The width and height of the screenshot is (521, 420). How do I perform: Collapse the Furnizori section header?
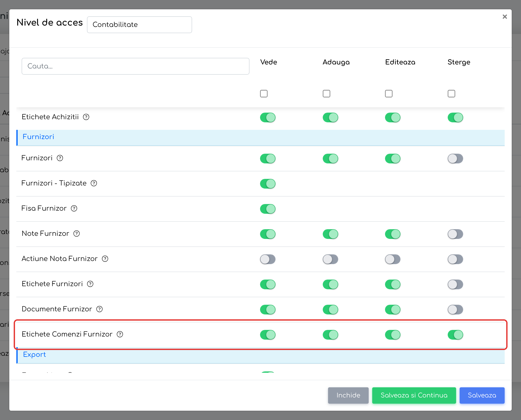pyautogui.click(x=260, y=138)
